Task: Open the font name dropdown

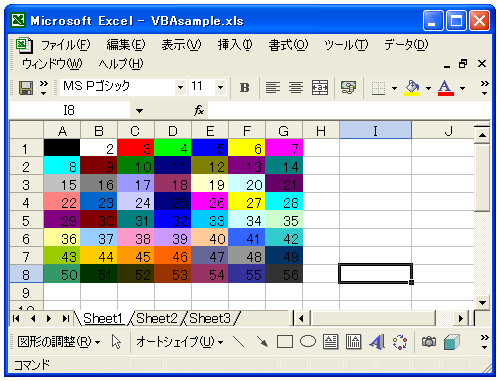Action: click(180, 88)
